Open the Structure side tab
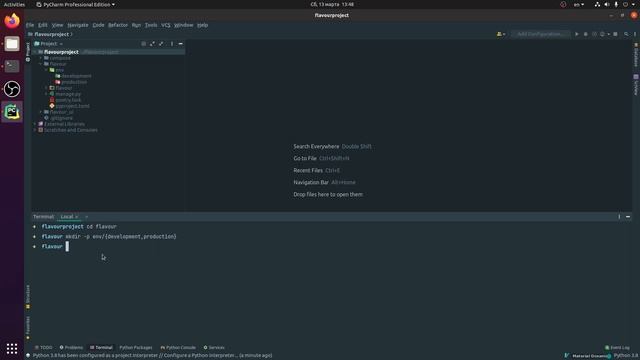This screenshot has width=640, height=360. pyautogui.click(x=28, y=296)
